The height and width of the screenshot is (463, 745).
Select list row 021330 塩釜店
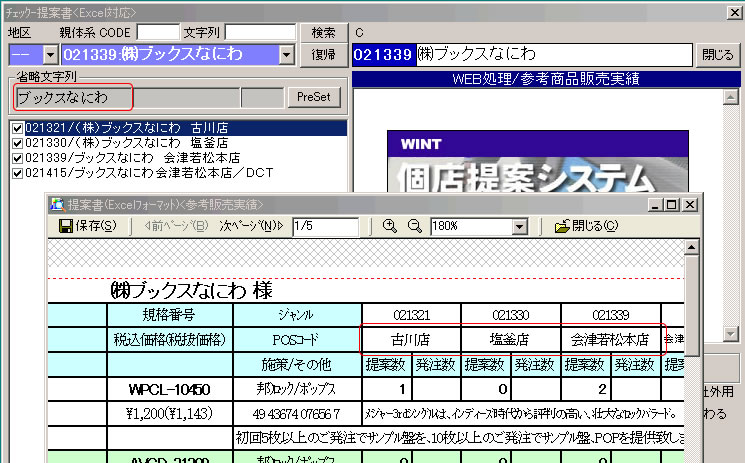tap(186, 143)
